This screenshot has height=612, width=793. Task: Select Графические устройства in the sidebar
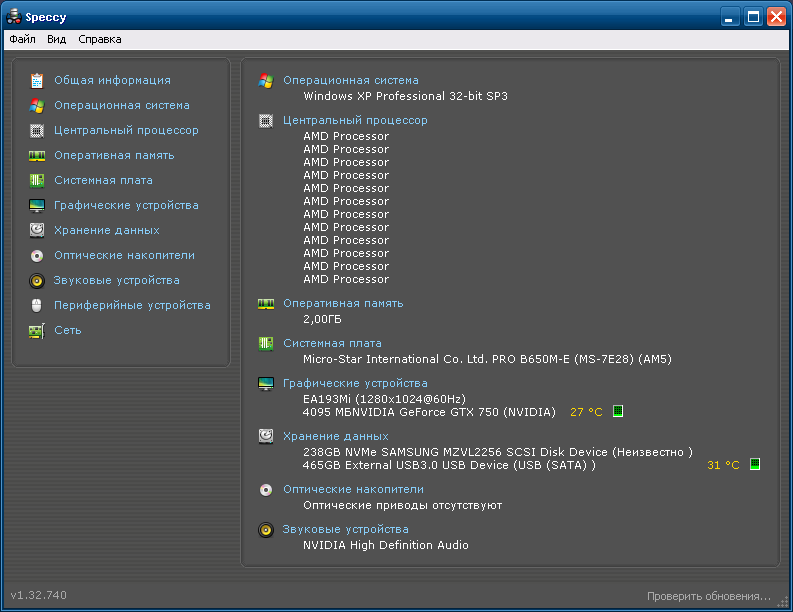126,205
